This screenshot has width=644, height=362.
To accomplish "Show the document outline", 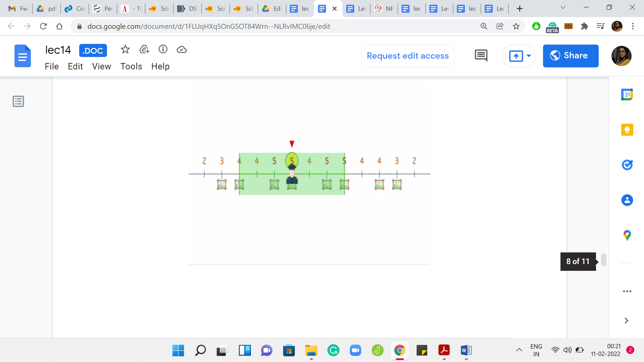I will tap(18, 101).
